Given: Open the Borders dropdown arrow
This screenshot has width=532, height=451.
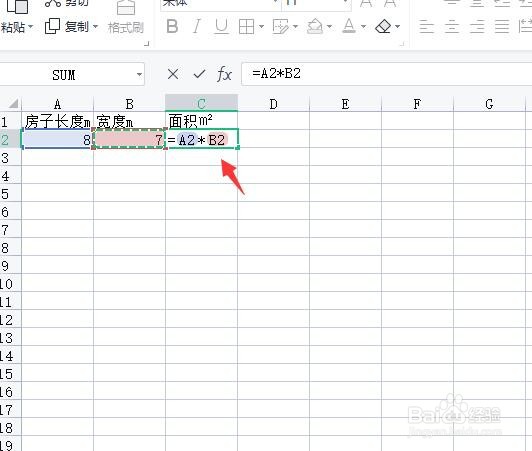Looking at the screenshot, I should click(261, 26).
